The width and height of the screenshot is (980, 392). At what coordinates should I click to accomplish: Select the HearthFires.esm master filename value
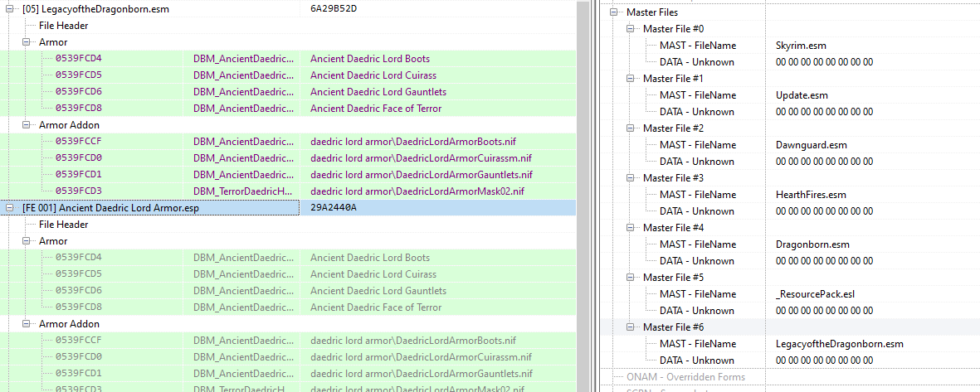point(811,195)
